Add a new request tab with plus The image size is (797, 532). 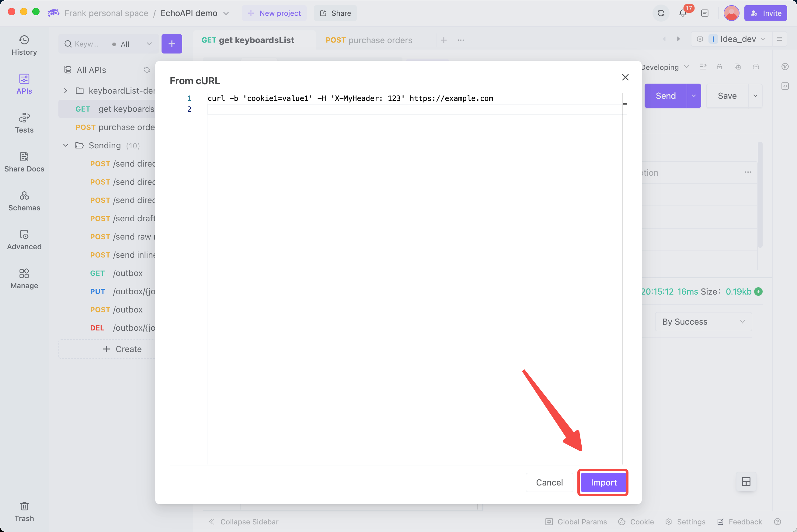pyautogui.click(x=444, y=40)
